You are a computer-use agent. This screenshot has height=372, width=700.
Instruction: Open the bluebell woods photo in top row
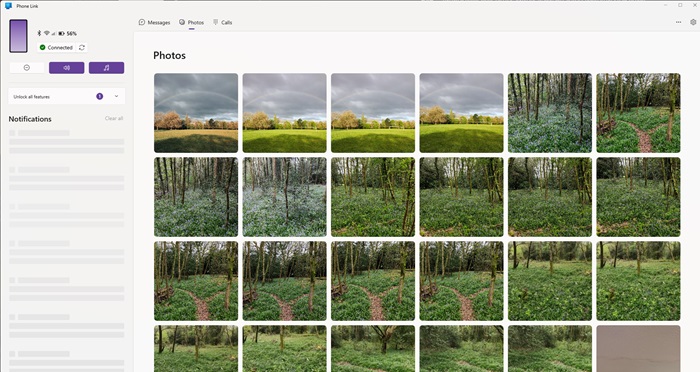[x=550, y=113]
